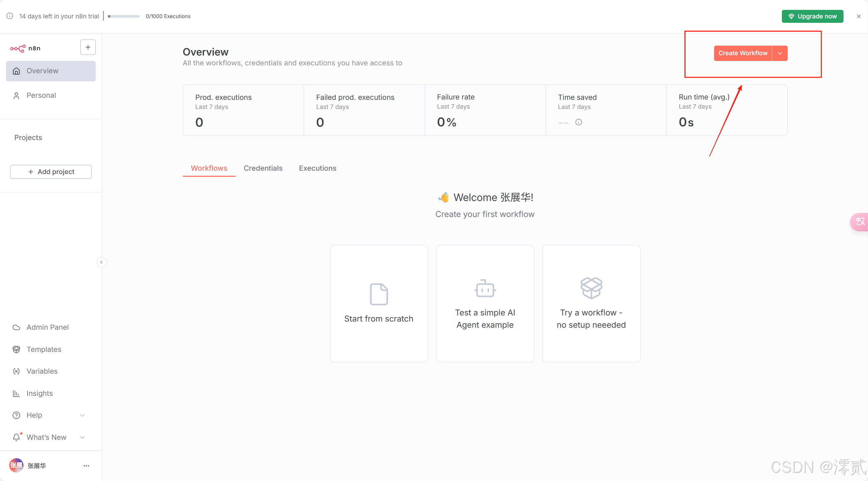868x481 pixels.
Task: Switch to the Executions tab
Action: pos(317,168)
